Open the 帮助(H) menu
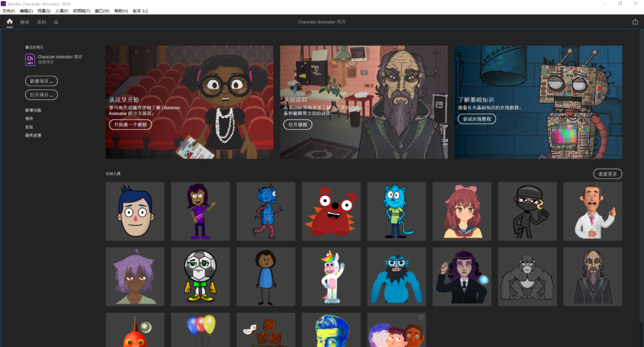Image resolution: width=644 pixels, height=347 pixels. pos(120,11)
